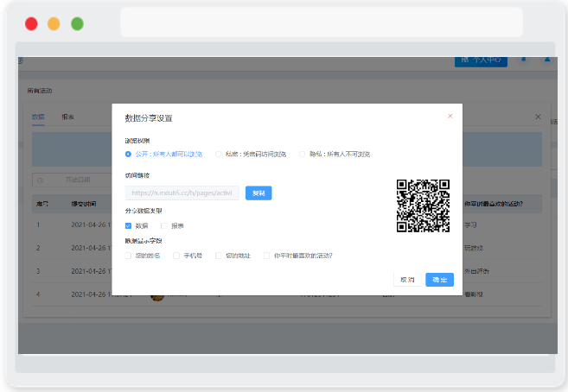The height and width of the screenshot is (392, 568).
Task: Click the 学习 cell in row 1
Action: tap(470, 225)
